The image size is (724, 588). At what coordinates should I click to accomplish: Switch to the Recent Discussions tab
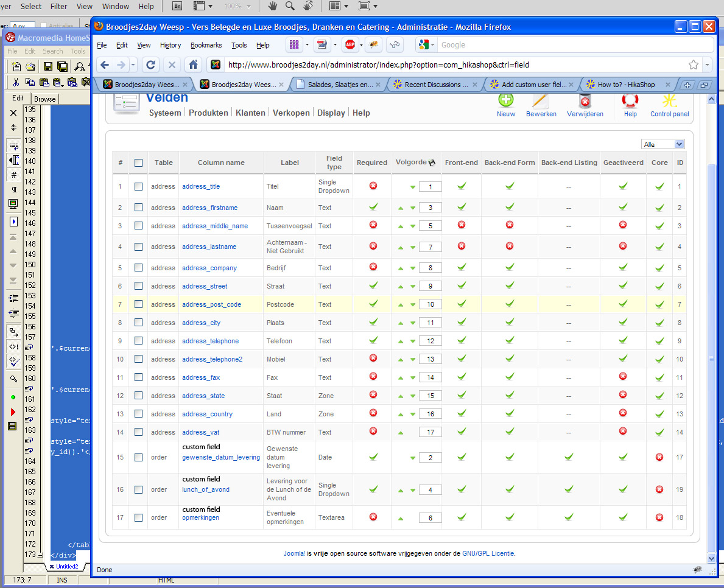tap(436, 85)
